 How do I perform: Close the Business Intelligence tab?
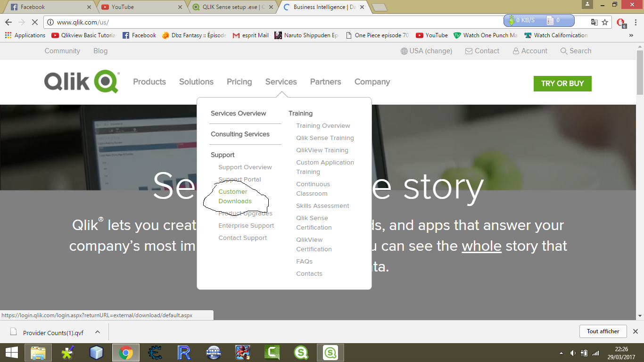(362, 7)
